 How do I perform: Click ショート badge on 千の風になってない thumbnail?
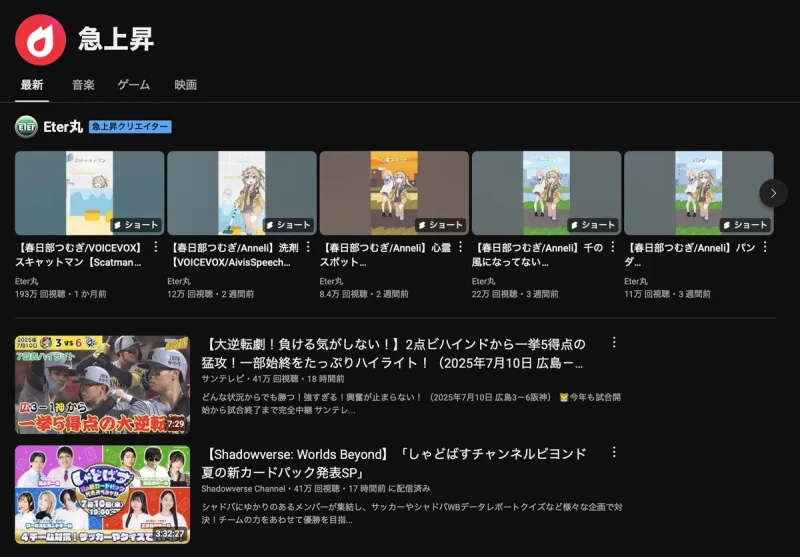593,225
